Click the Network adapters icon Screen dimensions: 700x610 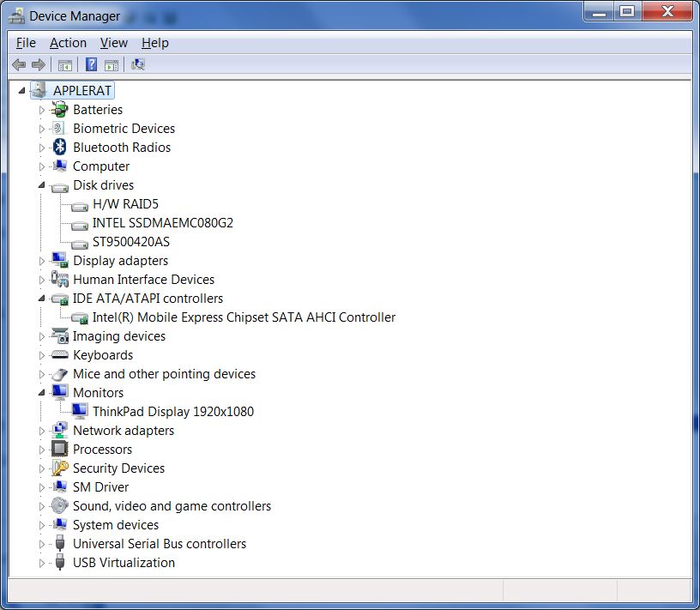point(59,430)
